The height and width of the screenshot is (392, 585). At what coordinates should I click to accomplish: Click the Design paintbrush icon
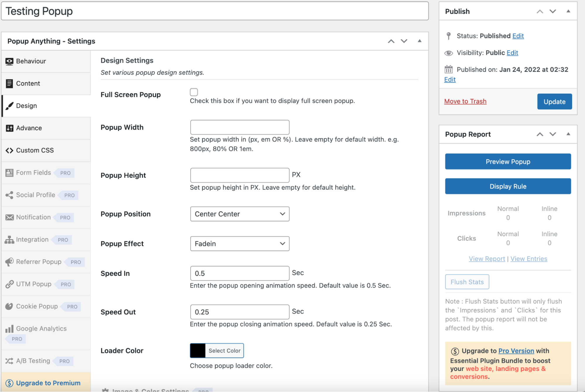tap(9, 106)
